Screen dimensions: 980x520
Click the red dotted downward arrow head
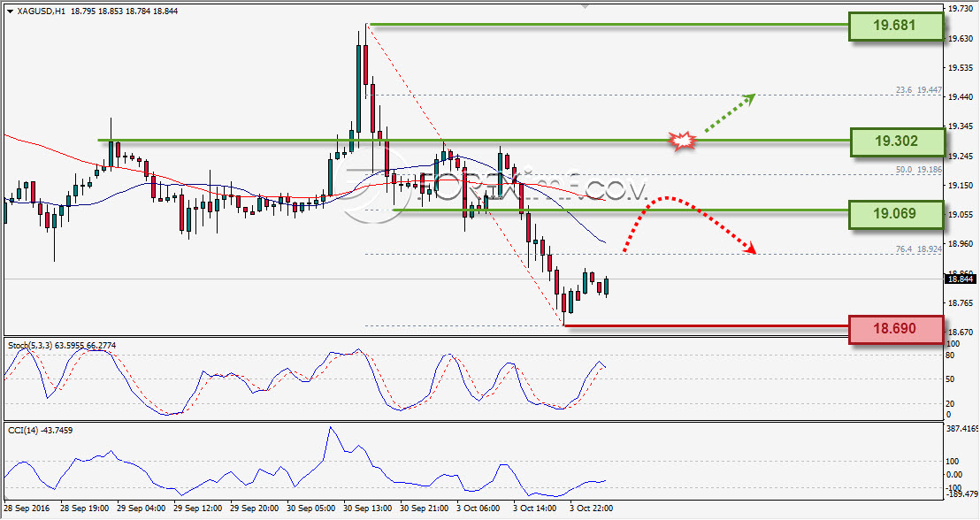tap(749, 249)
